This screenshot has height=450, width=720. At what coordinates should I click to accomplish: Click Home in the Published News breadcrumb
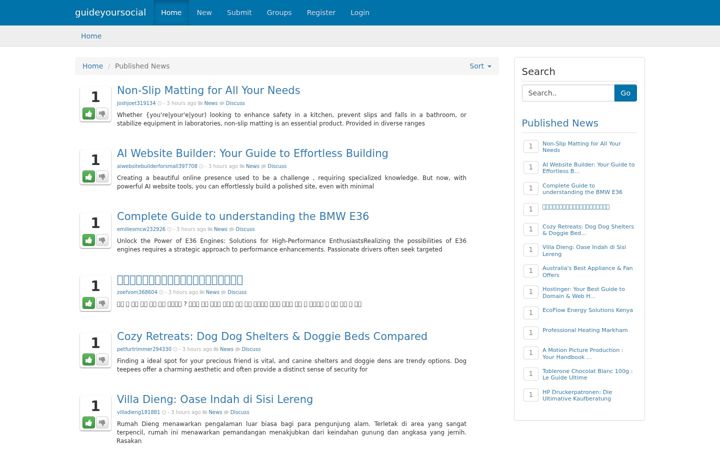tap(93, 66)
